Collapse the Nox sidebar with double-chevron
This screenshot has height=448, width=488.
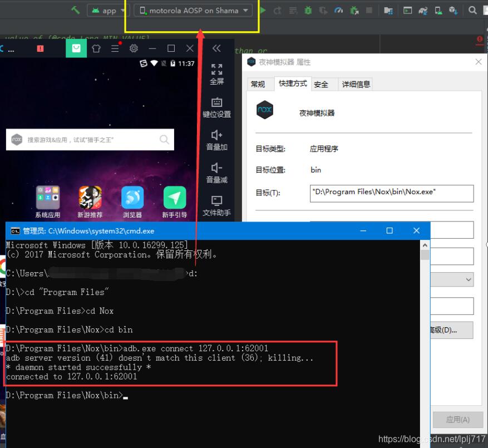tap(216, 48)
